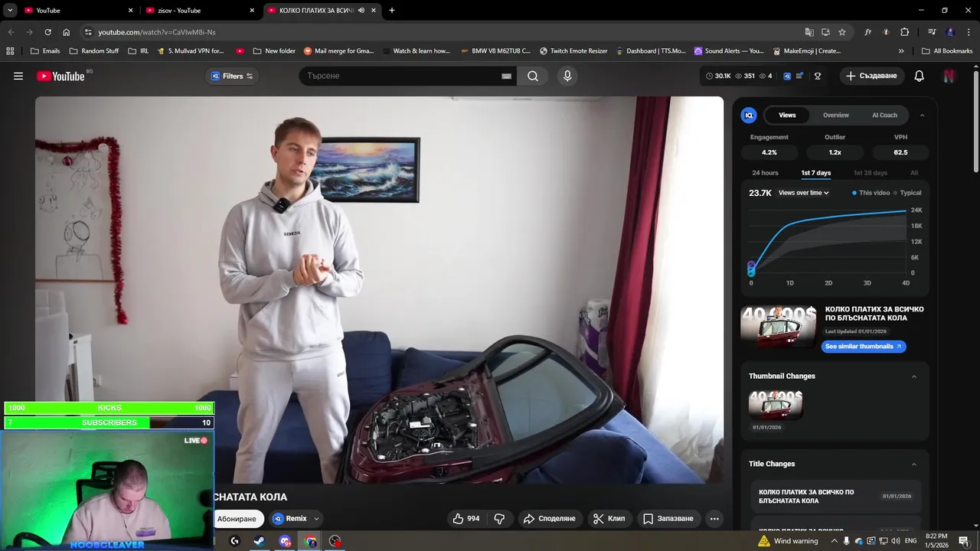Open the on-screen keyboard icon in search box
The width and height of the screenshot is (980, 551).
506,76
